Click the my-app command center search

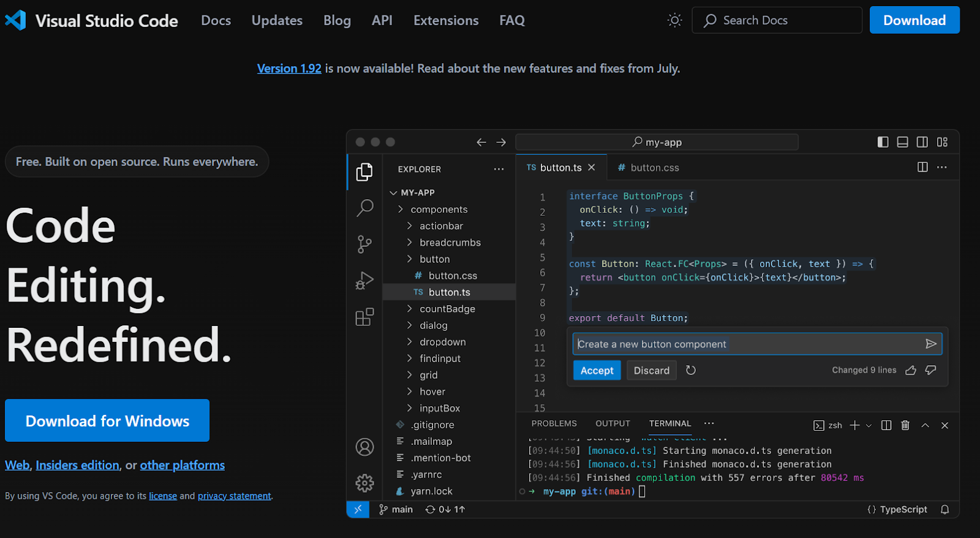(657, 142)
